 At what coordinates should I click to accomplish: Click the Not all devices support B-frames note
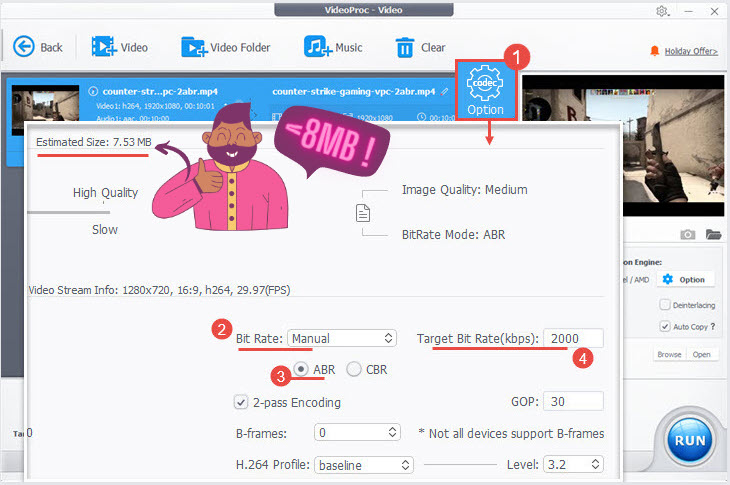511,433
